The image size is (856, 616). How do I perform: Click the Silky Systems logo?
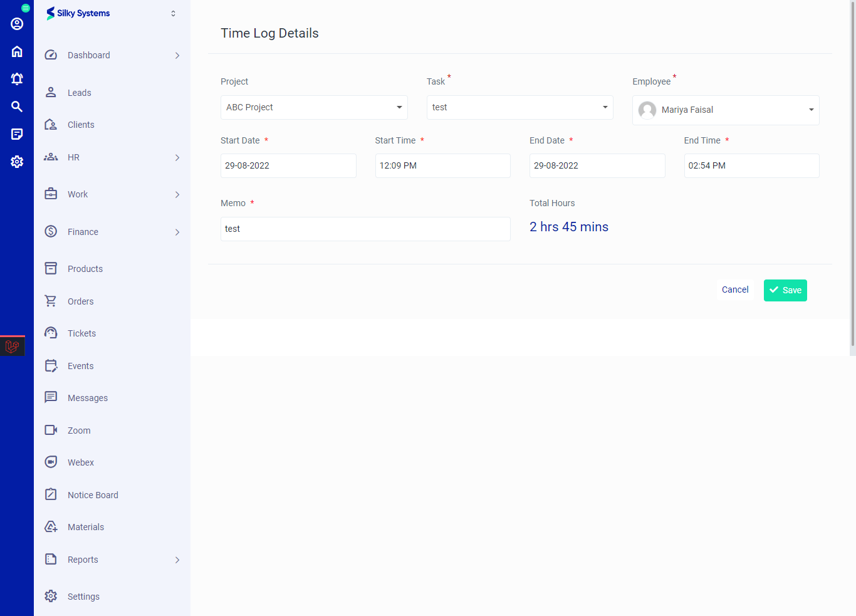pos(78,13)
